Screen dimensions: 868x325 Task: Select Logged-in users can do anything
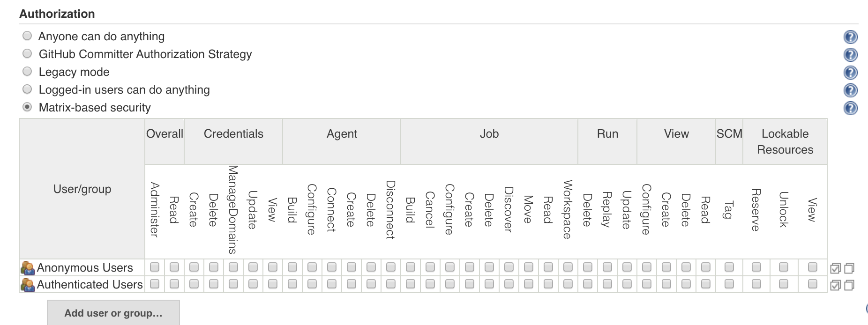pyautogui.click(x=27, y=89)
